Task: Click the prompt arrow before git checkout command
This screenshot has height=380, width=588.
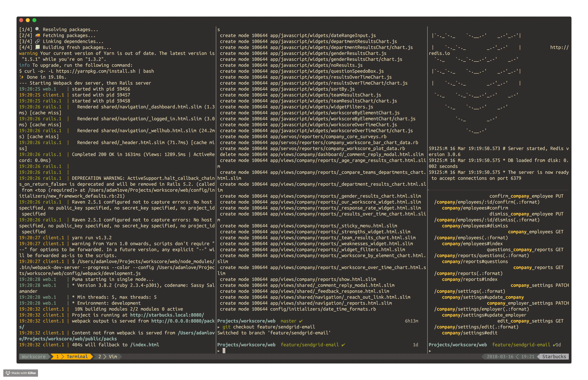Action: pyautogui.click(x=219, y=327)
